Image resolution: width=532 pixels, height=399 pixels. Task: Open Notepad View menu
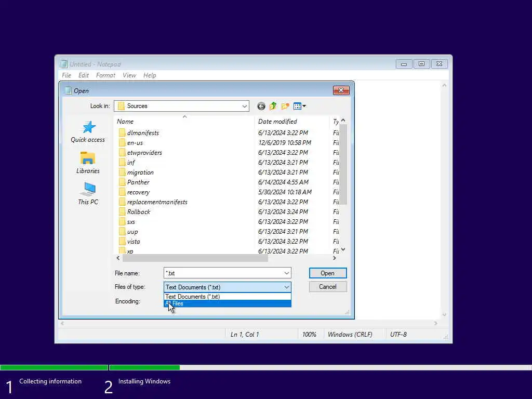point(129,75)
